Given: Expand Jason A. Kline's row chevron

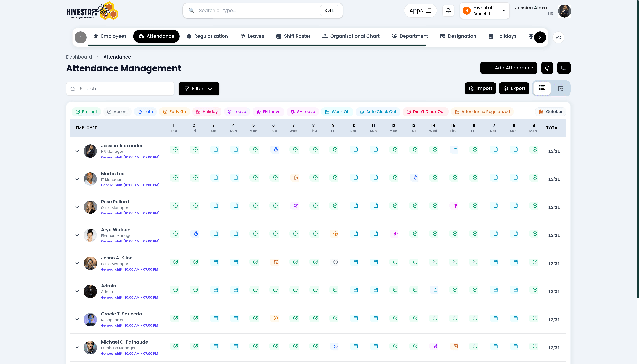Looking at the screenshot, I should [x=77, y=263].
